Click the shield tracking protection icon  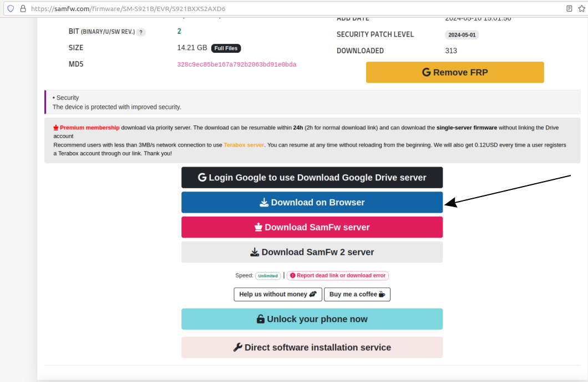[x=11, y=8]
